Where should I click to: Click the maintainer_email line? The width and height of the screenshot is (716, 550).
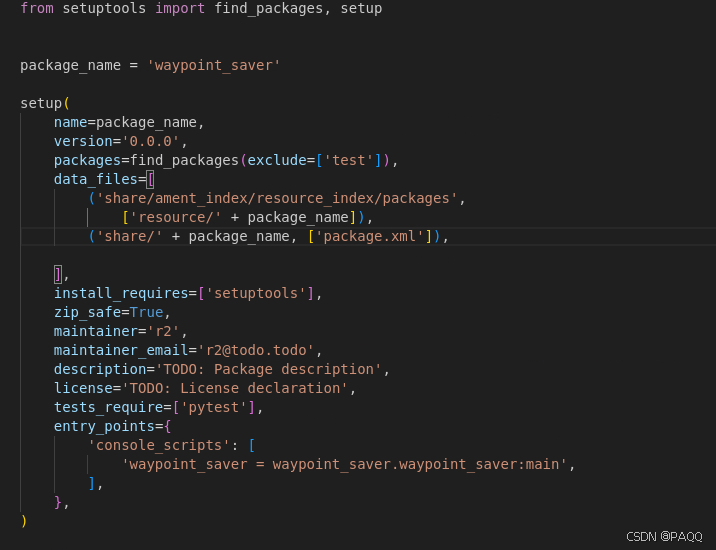point(188,350)
